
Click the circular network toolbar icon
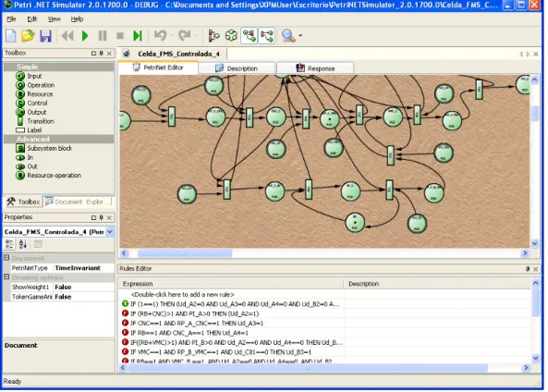(x=231, y=36)
